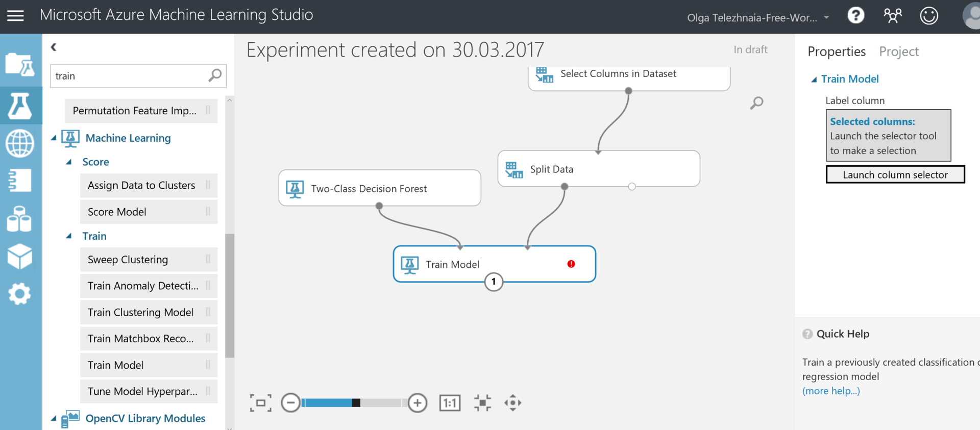
Task: Click the module list scrollbar
Action: pos(230,296)
